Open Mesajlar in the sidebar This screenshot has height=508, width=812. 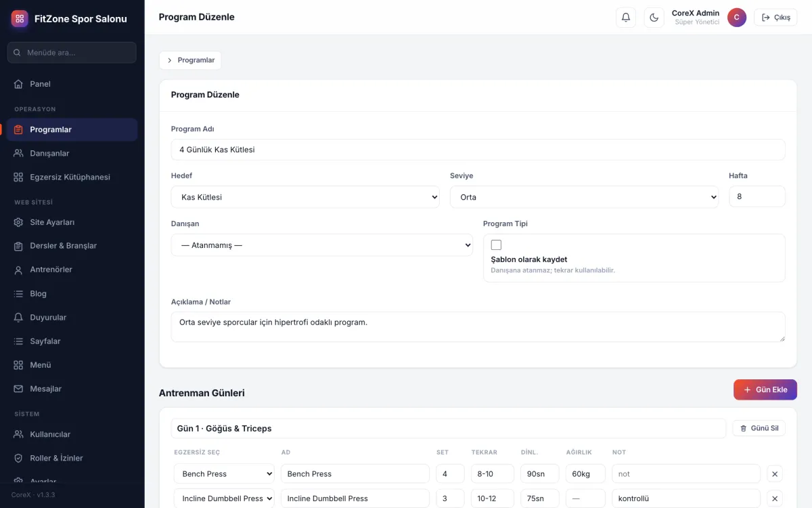tap(72, 389)
